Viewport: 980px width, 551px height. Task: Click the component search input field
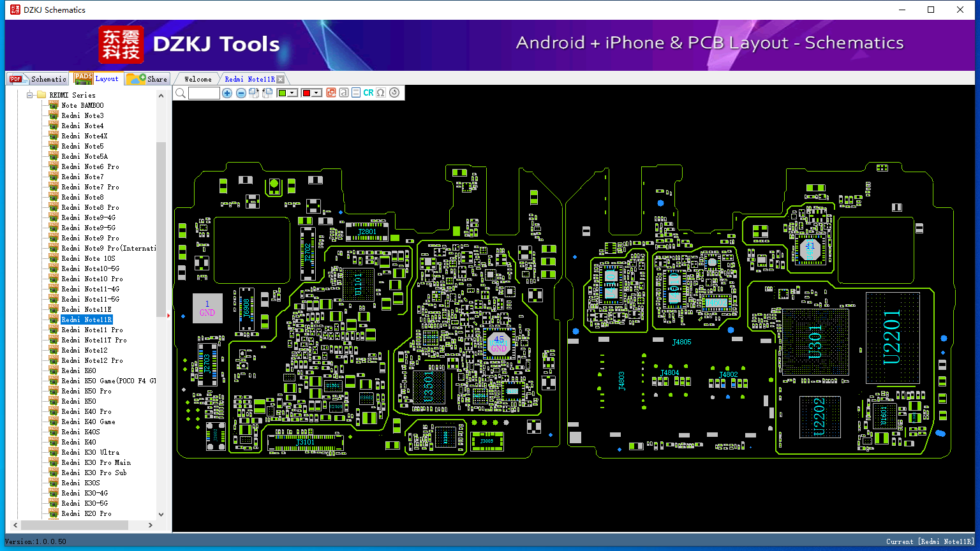(x=204, y=93)
